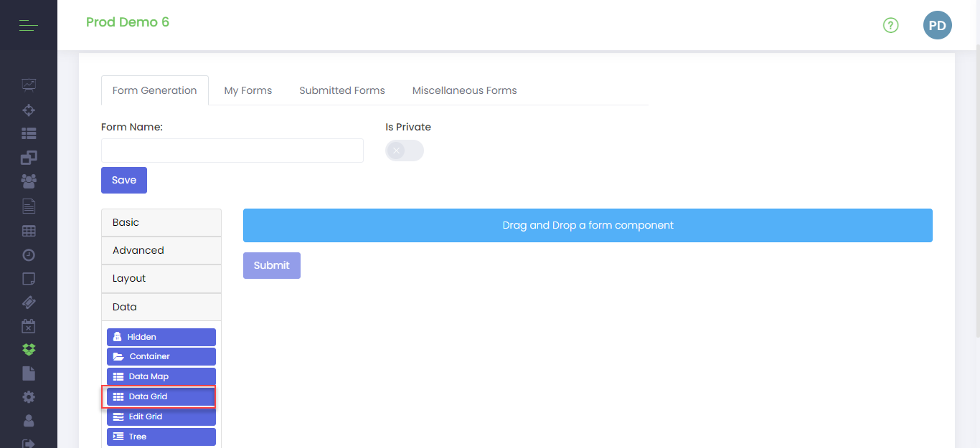
Task: Collapse the Data components section
Action: 161,307
